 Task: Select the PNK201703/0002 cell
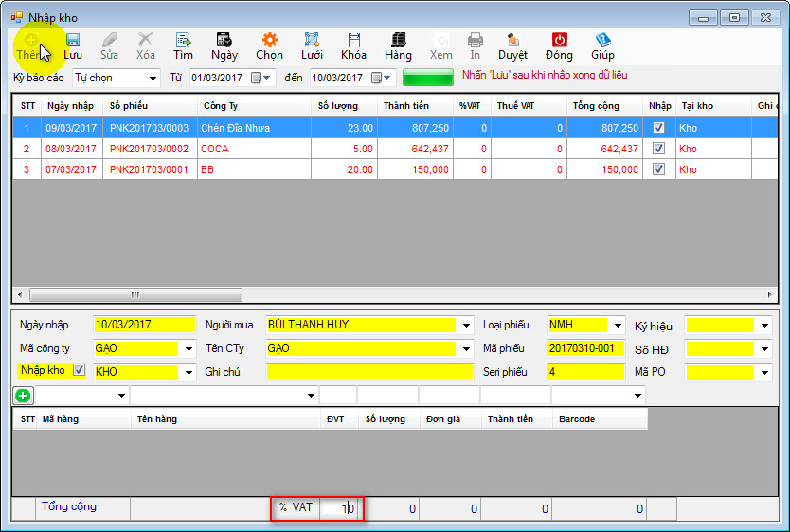pos(150,149)
